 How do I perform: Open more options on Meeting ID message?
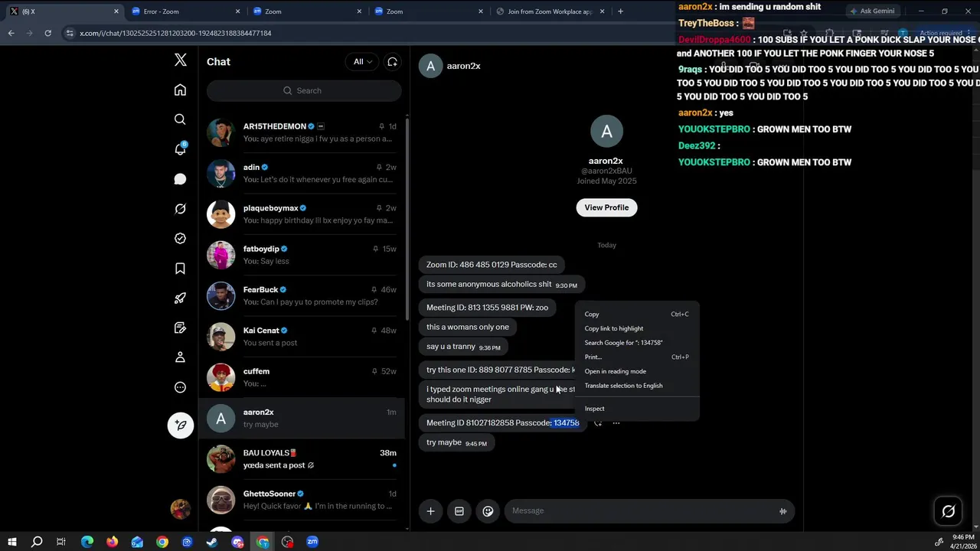point(616,422)
